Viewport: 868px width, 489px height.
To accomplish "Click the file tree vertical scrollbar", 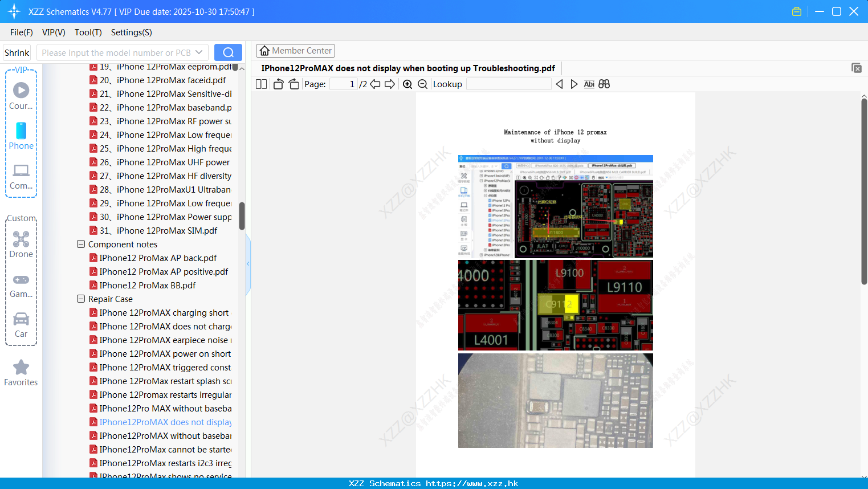I will [242, 215].
